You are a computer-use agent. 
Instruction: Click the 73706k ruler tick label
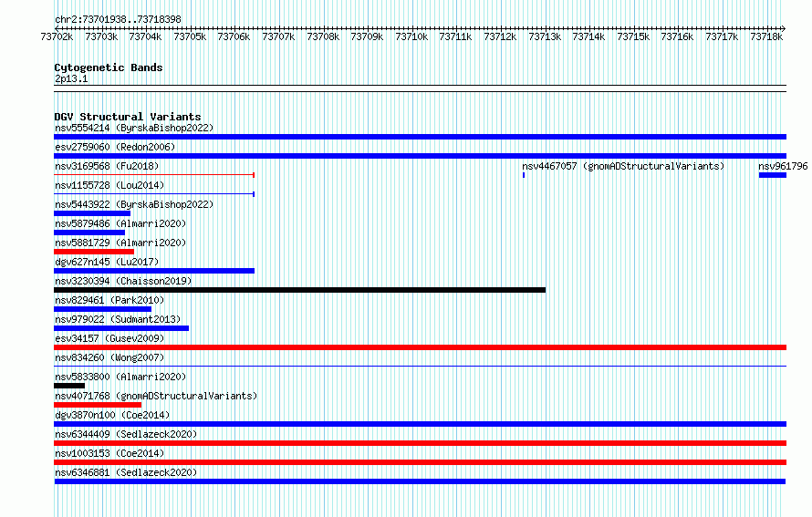click(234, 36)
